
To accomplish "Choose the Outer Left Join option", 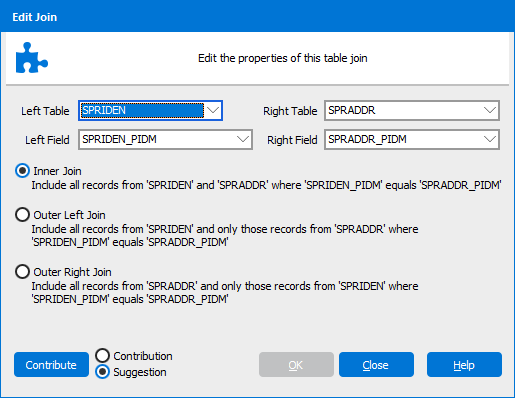I will [22, 214].
